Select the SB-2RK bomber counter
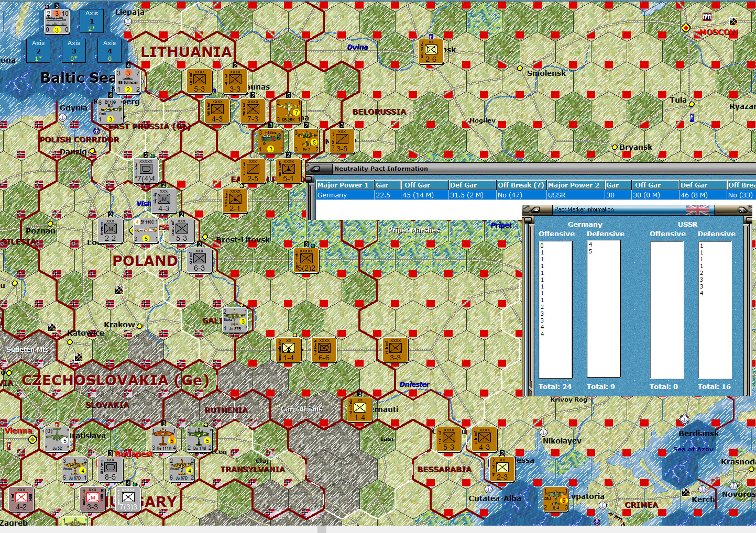This screenshot has width=756, height=533. (289, 111)
